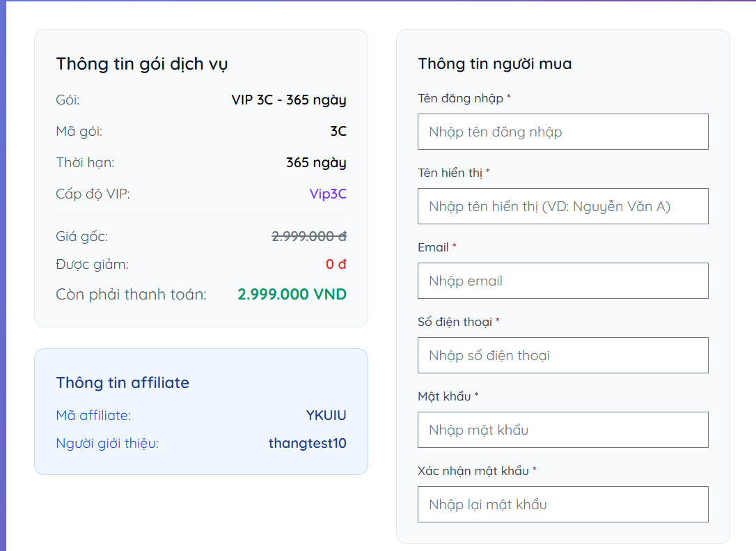Click the Thông tin gói dịch vụ heading
Image resolution: width=756 pixels, height=551 pixels.
coord(142,64)
